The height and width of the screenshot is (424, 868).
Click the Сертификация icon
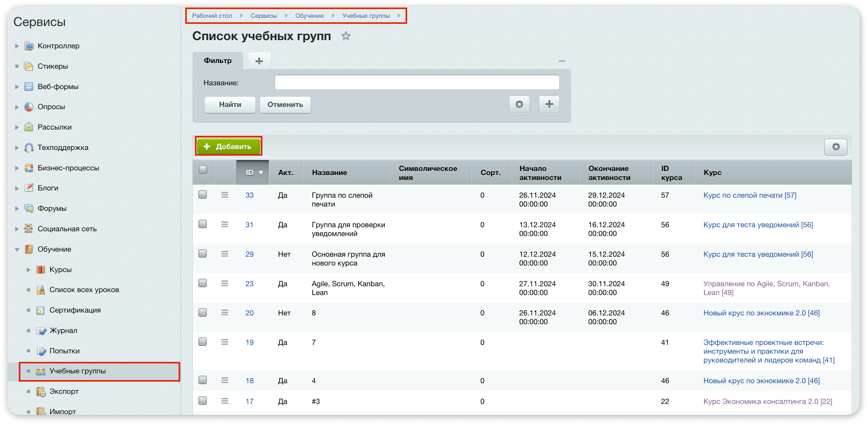[x=41, y=310]
